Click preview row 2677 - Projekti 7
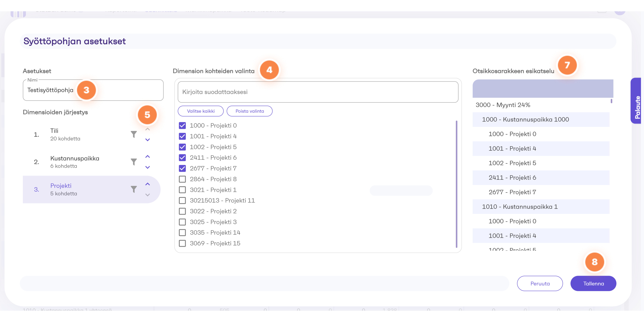 [x=541, y=192]
